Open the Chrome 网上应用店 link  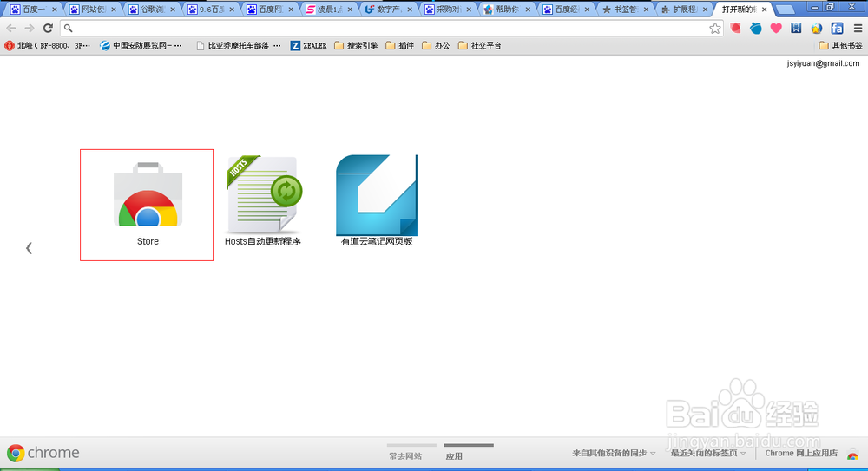(801, 453)
